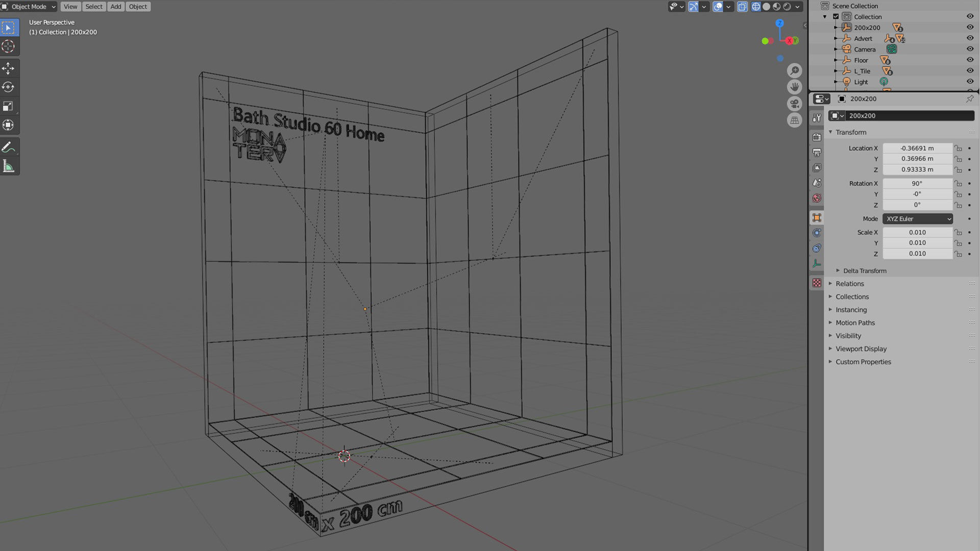This screenshot has height=551, width=980.
Task: Hide the 200x200 object in viewport
Action: 970,28
